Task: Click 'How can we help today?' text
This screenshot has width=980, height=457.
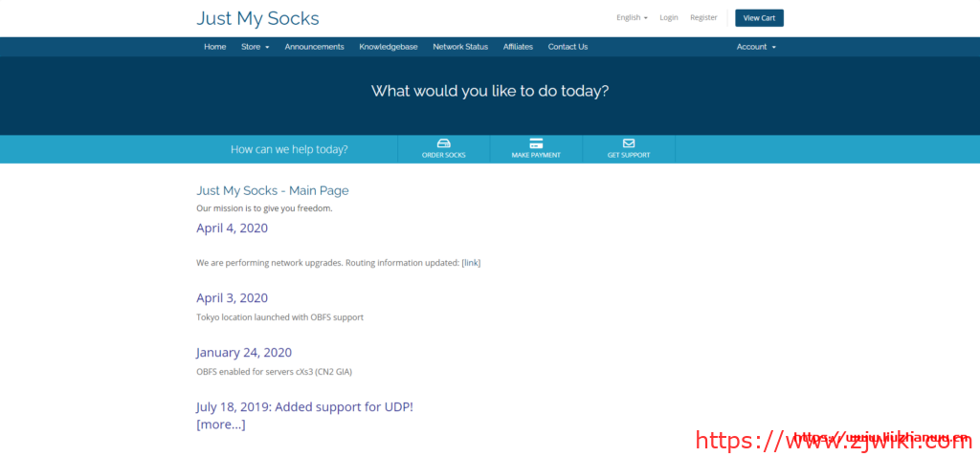Action: click(289, 149)
